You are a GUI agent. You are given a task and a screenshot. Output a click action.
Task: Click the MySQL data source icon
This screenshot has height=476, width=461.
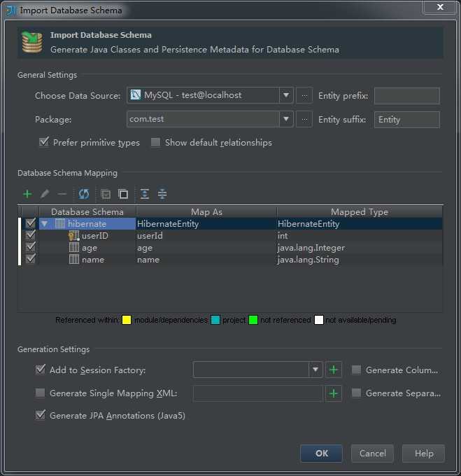(x=135, y=95)
